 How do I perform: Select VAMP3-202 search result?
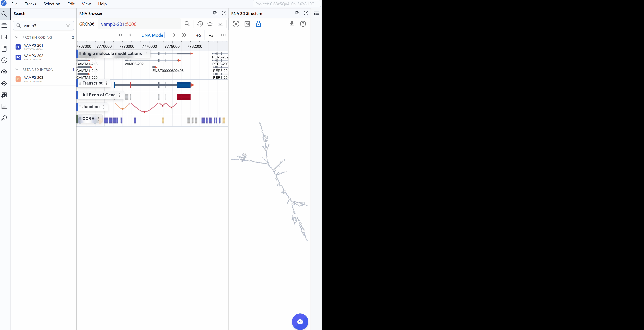click(x=33, y=56)
